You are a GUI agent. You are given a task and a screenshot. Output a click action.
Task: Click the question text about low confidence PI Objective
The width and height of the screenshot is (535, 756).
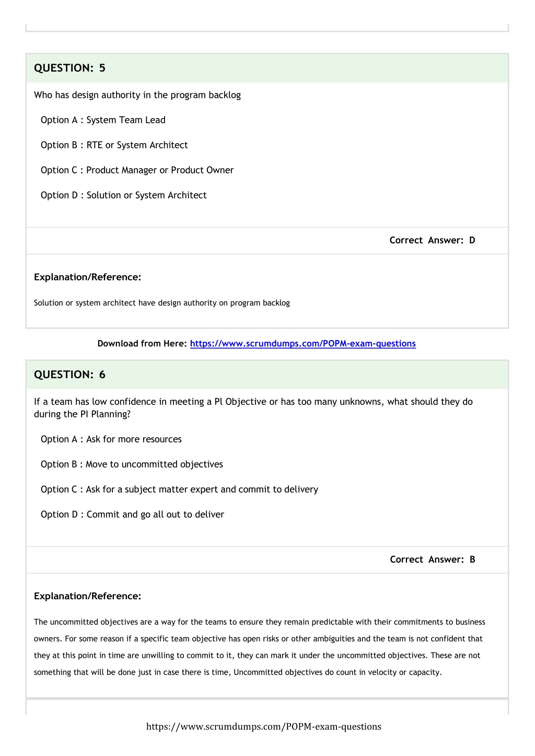[253, 408]
